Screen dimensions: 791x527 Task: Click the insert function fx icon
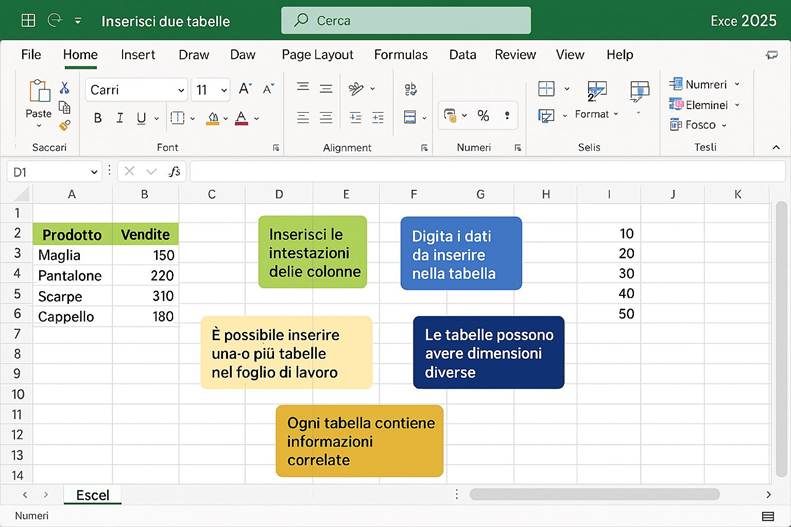click(175, 171)
